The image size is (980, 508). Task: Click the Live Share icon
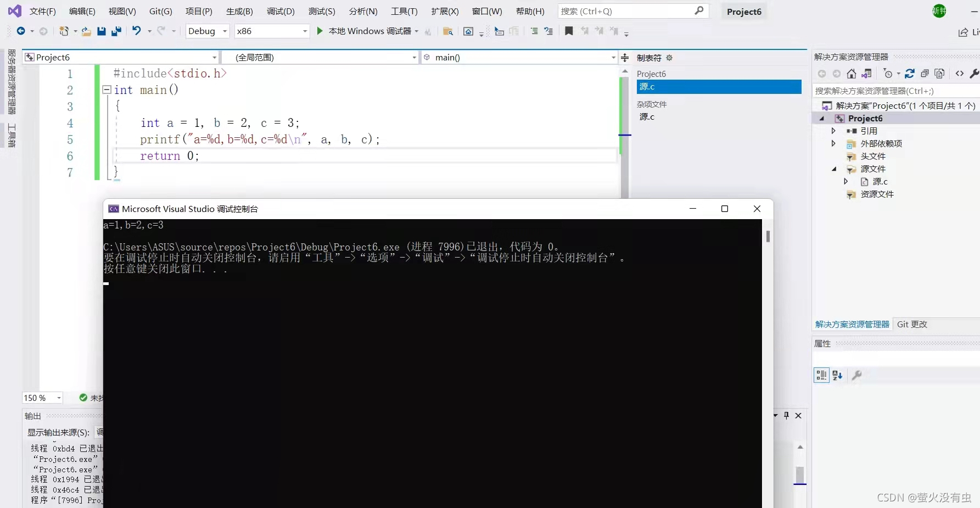[964, 32]
